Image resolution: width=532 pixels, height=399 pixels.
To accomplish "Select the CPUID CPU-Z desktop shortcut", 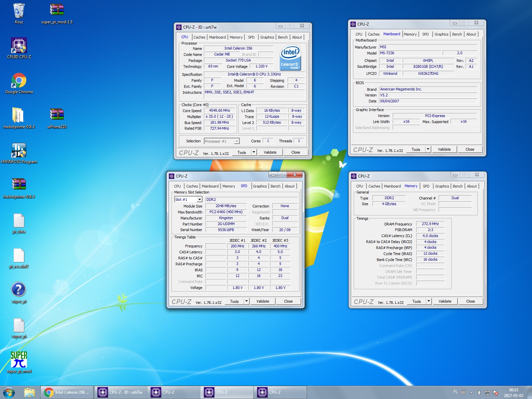I will [19, 48].
